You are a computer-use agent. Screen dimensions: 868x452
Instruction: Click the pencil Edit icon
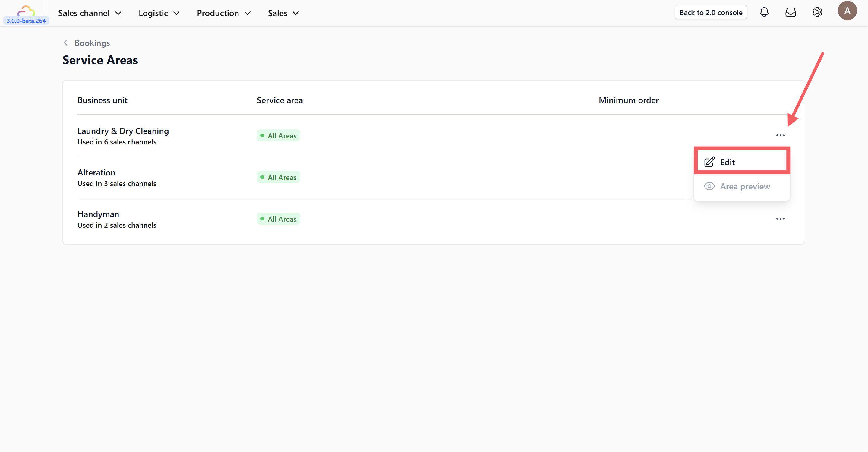pos(709,162)
